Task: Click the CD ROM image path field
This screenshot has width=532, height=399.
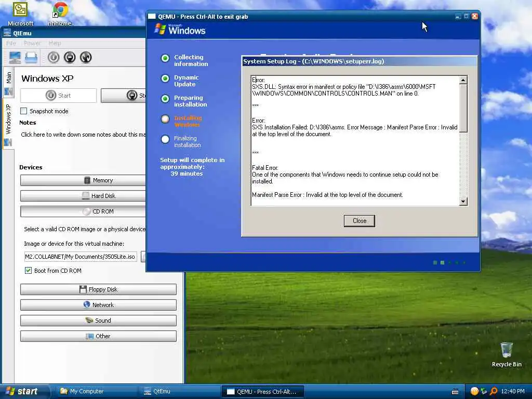Action: point(81,257)
